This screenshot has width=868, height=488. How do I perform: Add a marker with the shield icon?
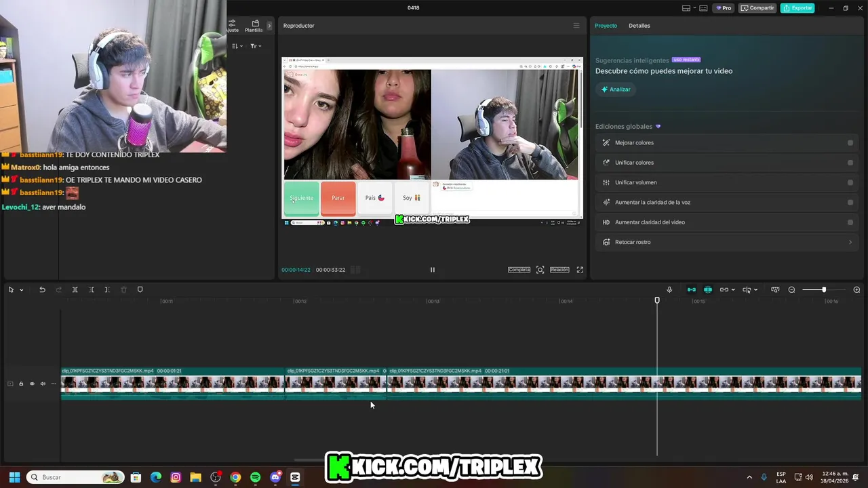tap(140, 289)
